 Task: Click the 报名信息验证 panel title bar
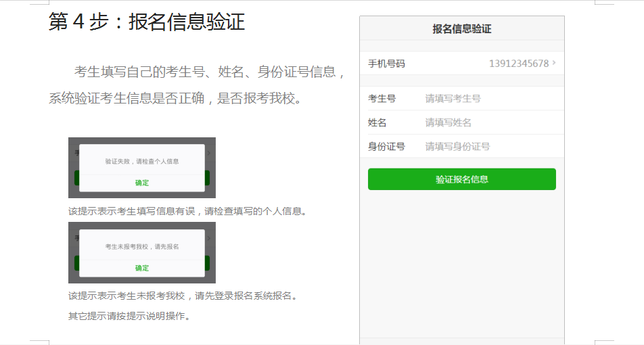click(x=461, y=29)
